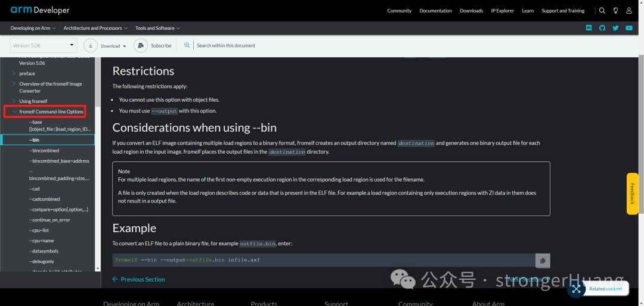Open Support and Training menu item
This screenshot has height=306, width=644.
point(563,11)
